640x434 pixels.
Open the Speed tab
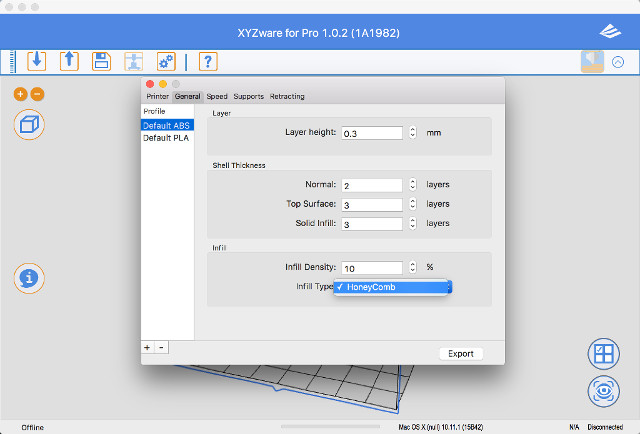point(217,96)
